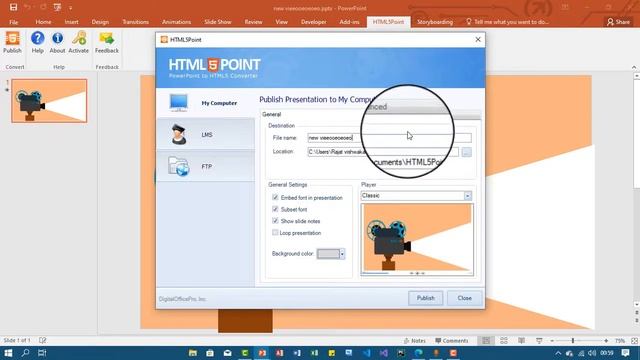Open the Player Classic dropdown
Screen dimensions: 640x360
[467, 196]
